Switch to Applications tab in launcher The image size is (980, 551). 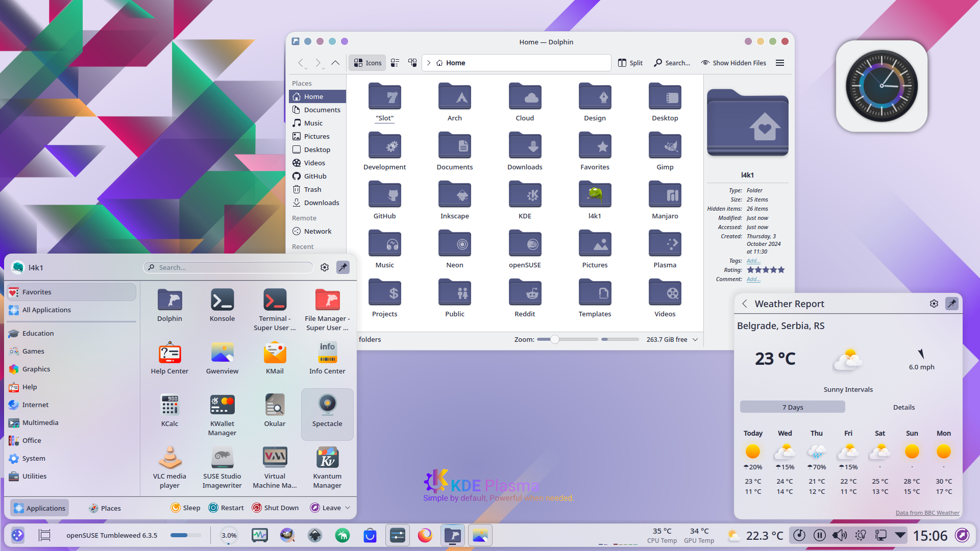coord(40,508)
